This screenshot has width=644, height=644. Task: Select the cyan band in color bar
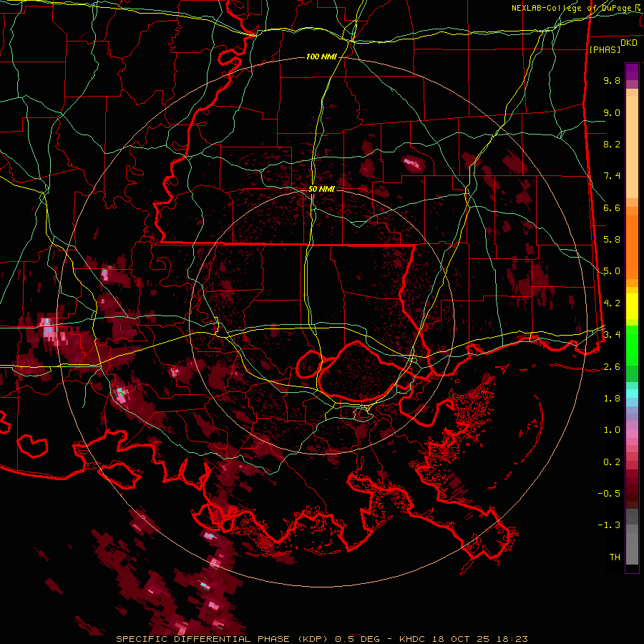pos(632,394)
